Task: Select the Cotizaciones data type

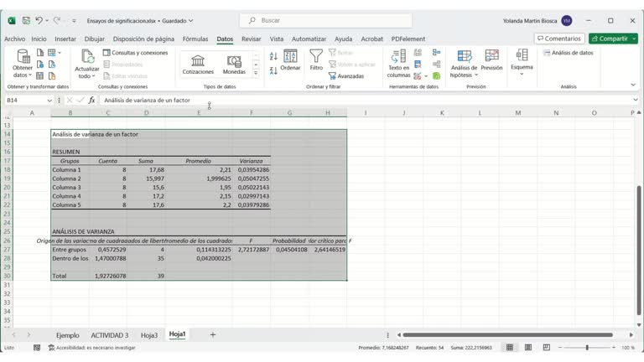Action: [x=198, y=65]
